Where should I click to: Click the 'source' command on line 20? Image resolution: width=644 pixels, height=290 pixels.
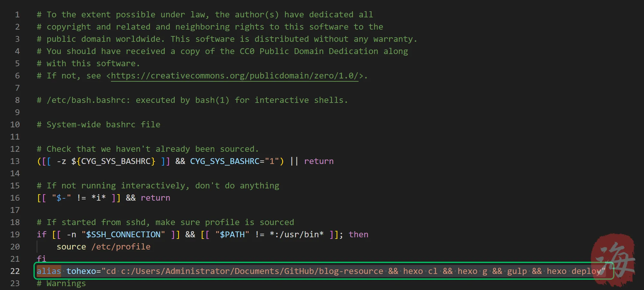point(71,247)
